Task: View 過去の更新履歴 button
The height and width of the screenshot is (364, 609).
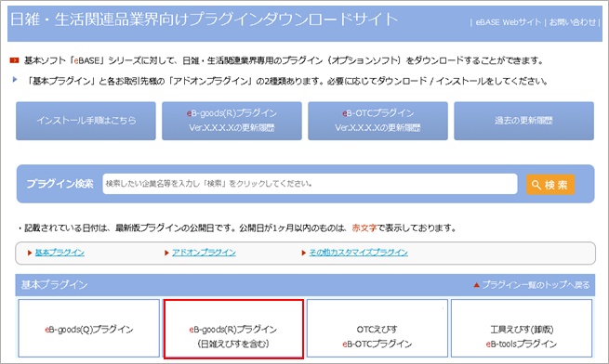Action: coord(524,121)
